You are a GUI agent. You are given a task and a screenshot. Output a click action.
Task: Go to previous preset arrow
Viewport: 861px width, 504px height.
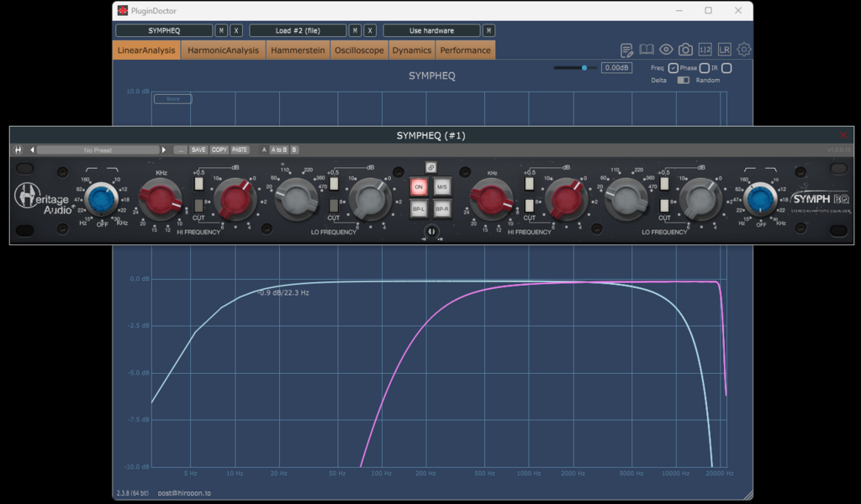pos(32,150)
